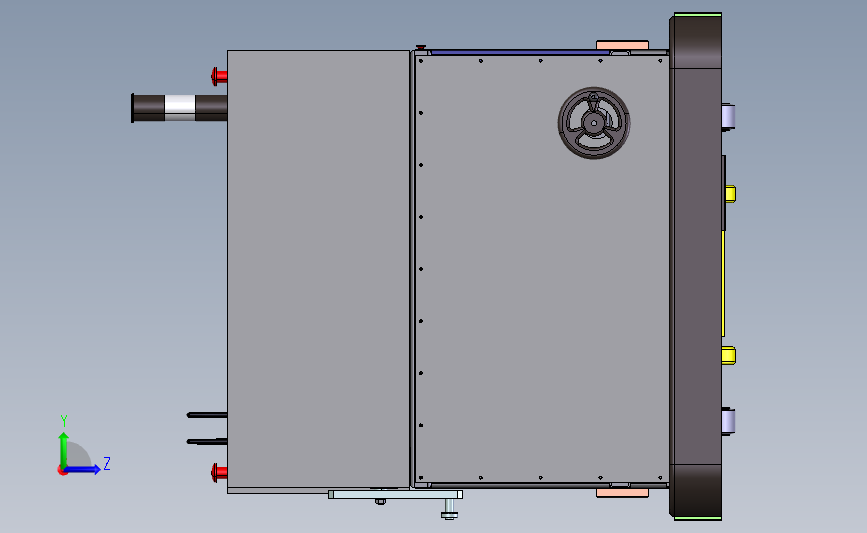The height and width of the screenshot is (533, 867).
Task: Select the light blue base plate underneath
Action: pos(395,494)
